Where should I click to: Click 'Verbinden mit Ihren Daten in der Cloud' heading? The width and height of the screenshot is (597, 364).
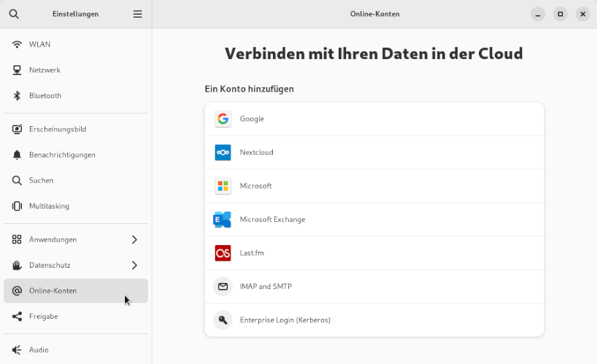click(x=374, y=54)
